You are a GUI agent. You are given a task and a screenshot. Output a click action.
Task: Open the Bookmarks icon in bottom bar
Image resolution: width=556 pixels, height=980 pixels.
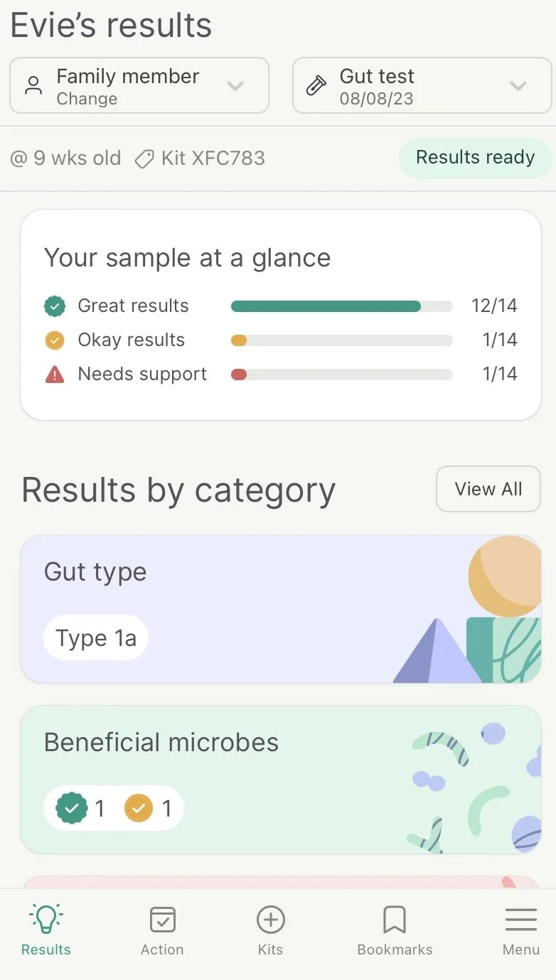395,920
